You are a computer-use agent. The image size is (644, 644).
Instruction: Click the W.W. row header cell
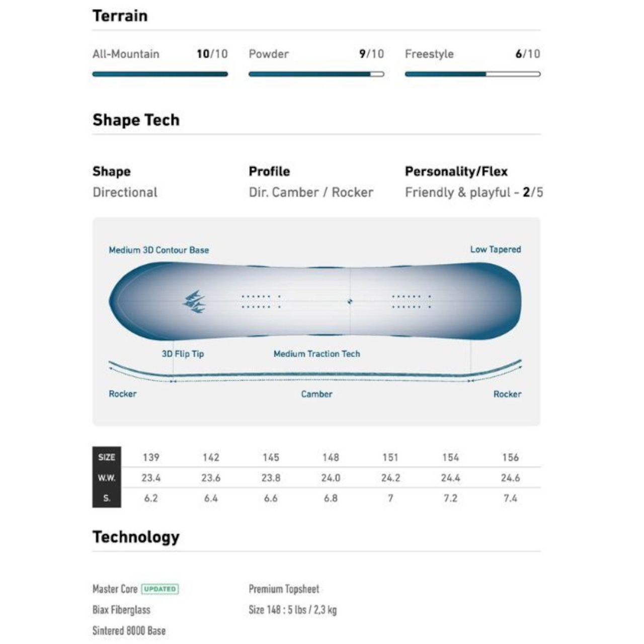(x=107, y=477)
